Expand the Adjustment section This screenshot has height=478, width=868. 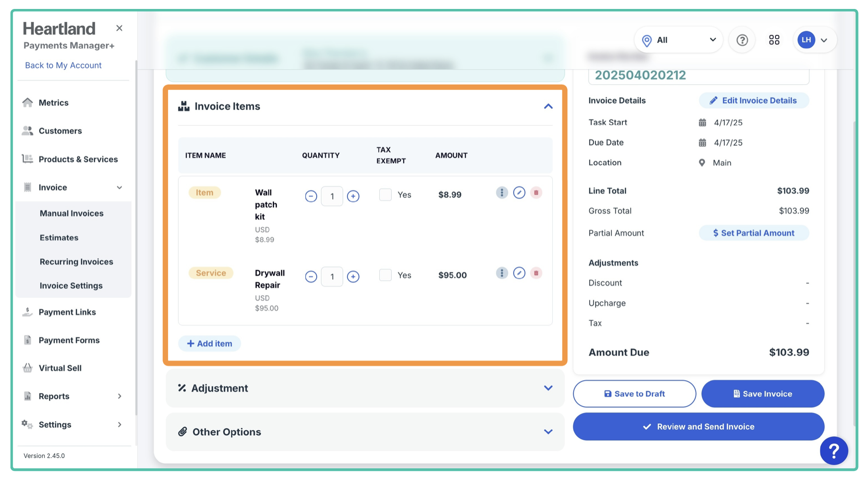[x=548, y=388]
